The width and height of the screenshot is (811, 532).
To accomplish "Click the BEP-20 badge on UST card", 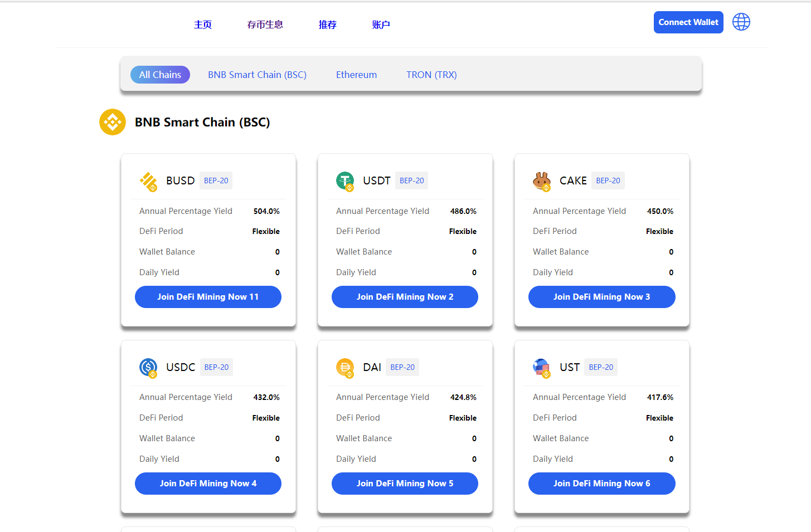I will pyautogui.click(x=601, y=367).
